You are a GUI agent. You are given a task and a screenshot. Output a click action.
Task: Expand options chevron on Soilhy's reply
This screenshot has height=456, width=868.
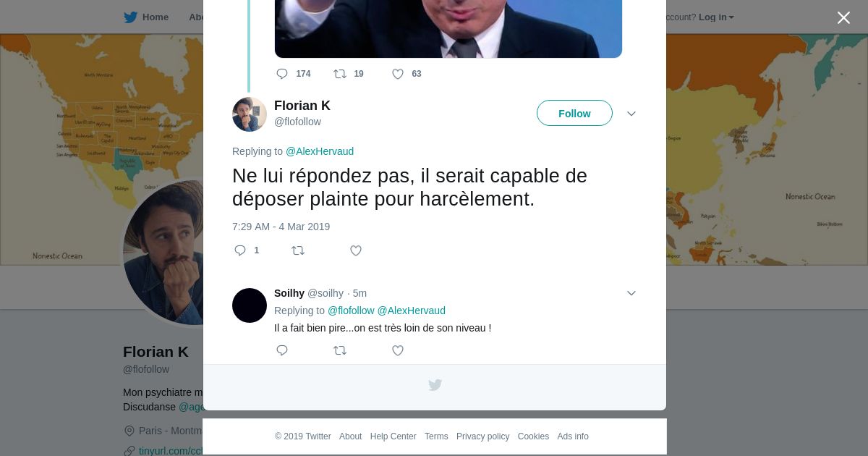pos(631,293)
